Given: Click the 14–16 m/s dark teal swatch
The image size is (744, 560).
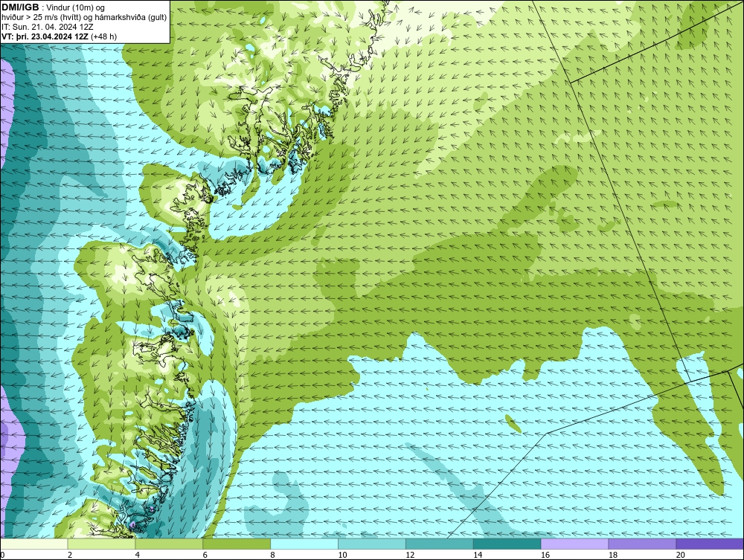Looking at the screenshot, I should pyautogui.click(x=507, y=544).
